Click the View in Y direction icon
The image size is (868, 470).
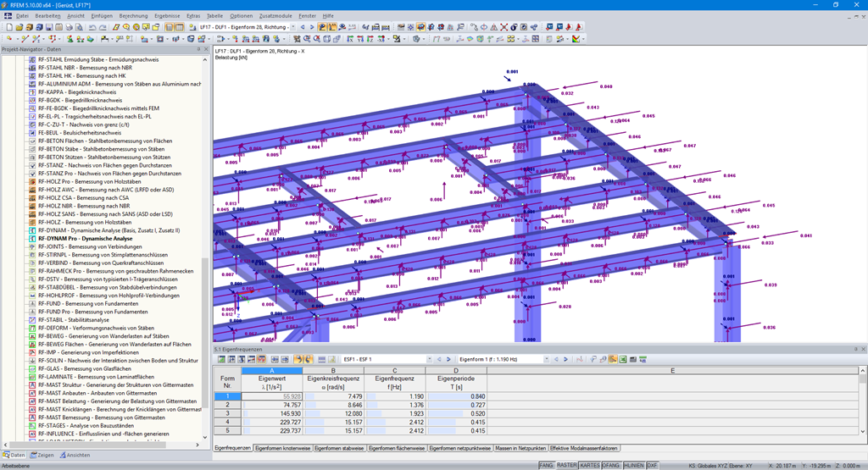359,39
